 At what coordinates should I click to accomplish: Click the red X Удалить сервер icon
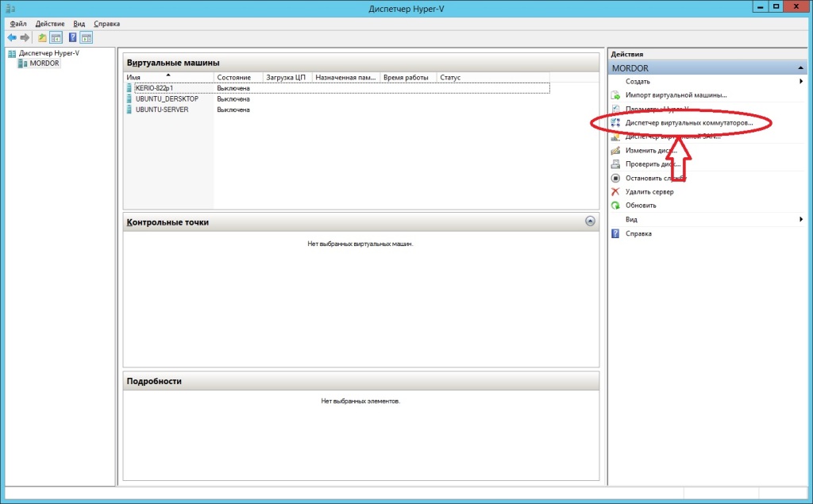pos(615,191)
